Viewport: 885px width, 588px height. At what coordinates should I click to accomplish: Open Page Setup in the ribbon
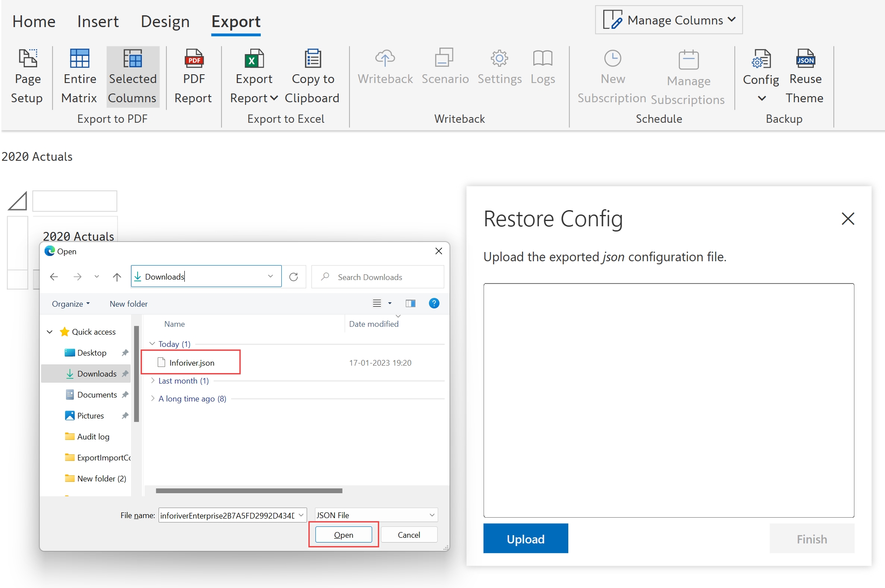click(x=28, y=77)
